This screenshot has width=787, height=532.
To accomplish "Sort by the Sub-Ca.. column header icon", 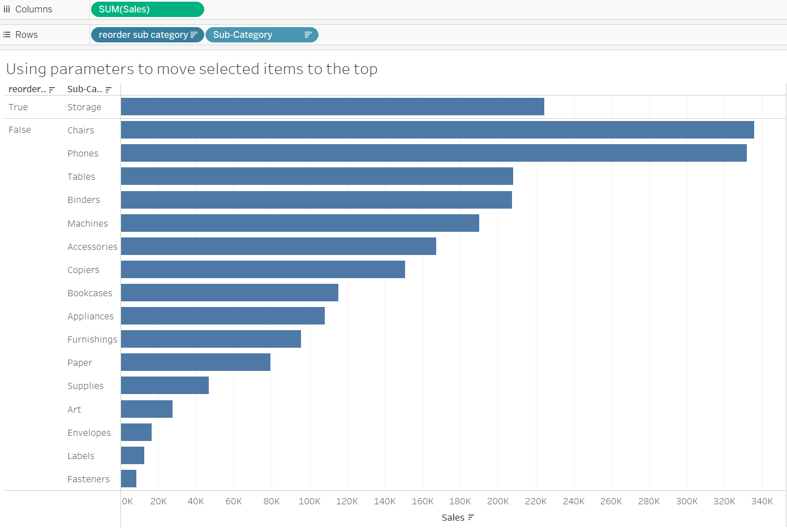I will (x=109, y=89).
